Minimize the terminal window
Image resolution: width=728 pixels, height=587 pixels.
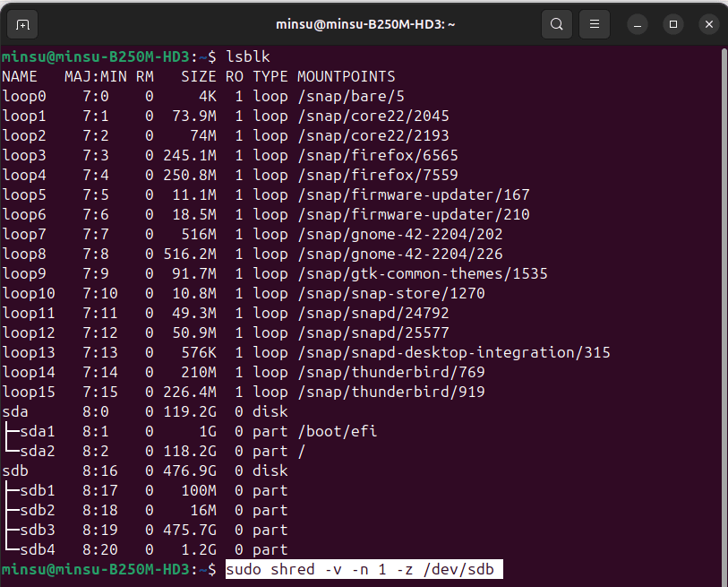tap(638, 24)
